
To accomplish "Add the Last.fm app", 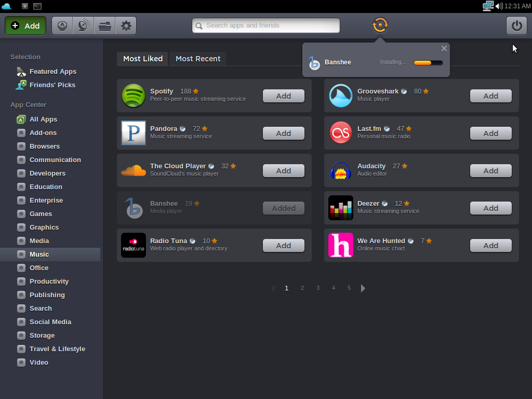I will [490, 134].
